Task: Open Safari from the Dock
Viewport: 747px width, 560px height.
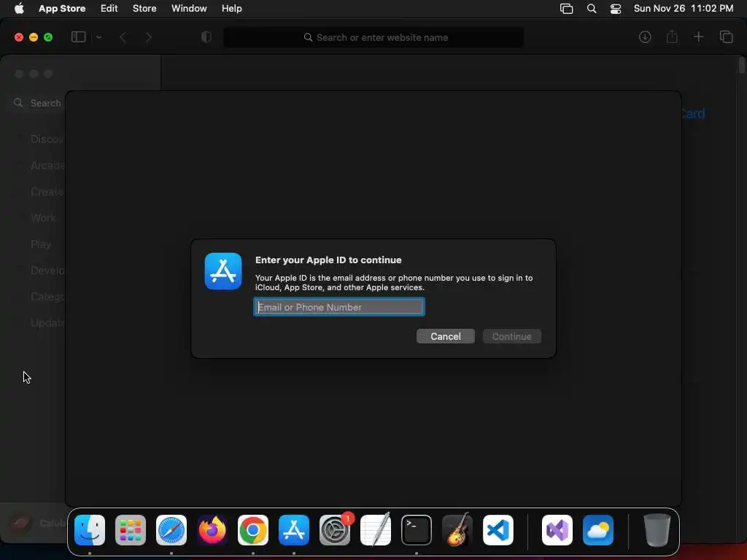Action: (171, 529)
